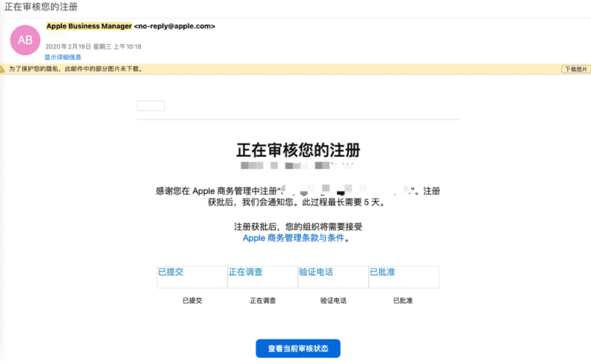Image resolution: width=591 pixels, height=364 pixels.
Task: Click the yellow privacy warning triangle icon
Action: [x=2, y=69]
